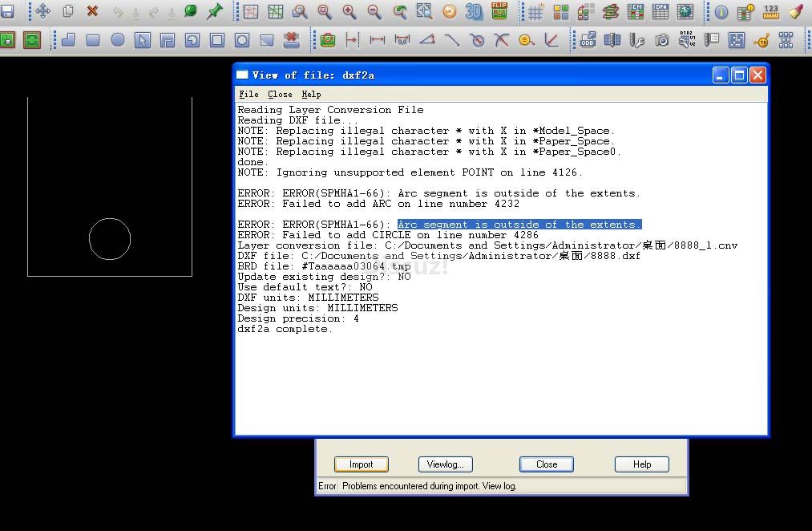Open the color squares palette icon

[560, 11]
